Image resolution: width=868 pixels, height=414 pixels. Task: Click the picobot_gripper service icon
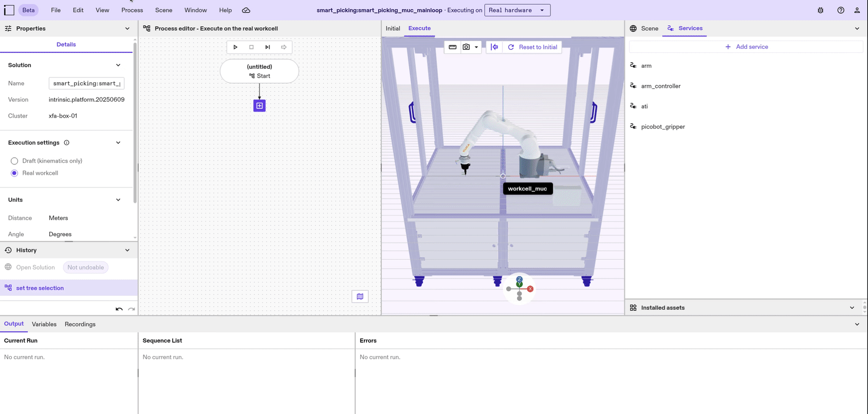[633, 126]
